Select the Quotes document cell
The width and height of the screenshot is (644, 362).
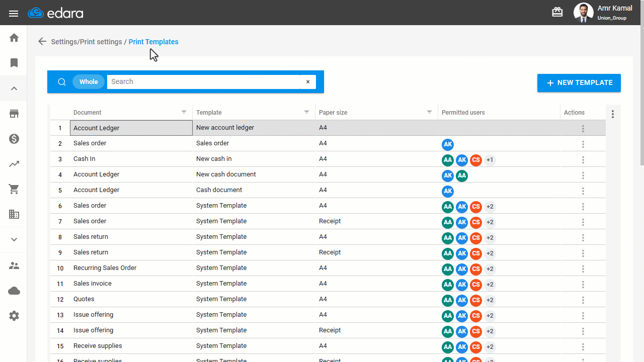pyautogui.click(x=131, y=299)
